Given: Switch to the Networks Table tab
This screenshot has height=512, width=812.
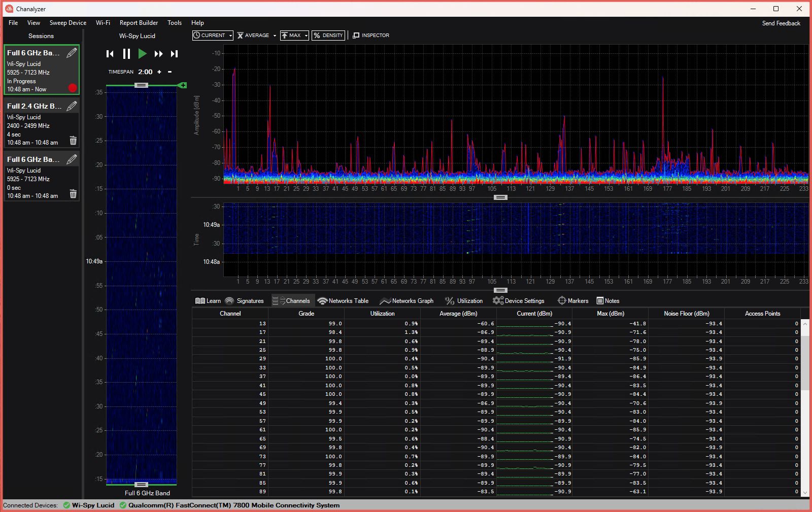Looking at the screenshot, I should [343, 301].
